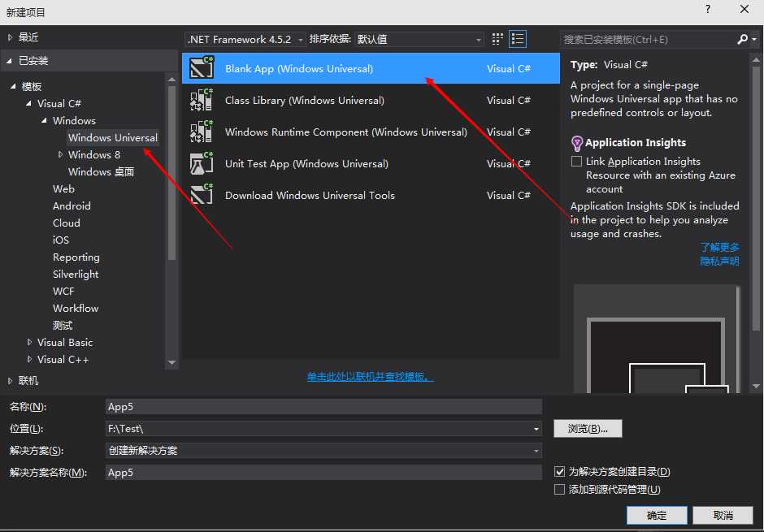764x532 pixels.
Task: Expand the Visual C++ tree node
Action: [x=29, y=359]
